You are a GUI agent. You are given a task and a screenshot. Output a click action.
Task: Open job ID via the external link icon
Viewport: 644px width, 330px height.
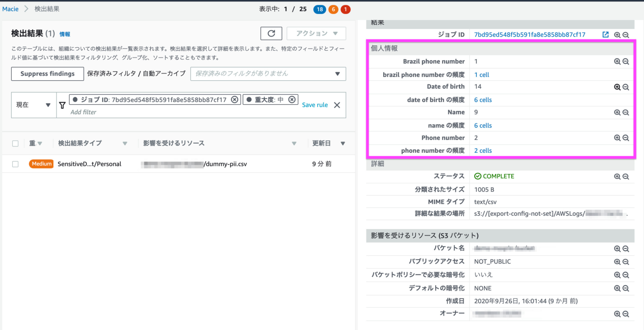605,35
